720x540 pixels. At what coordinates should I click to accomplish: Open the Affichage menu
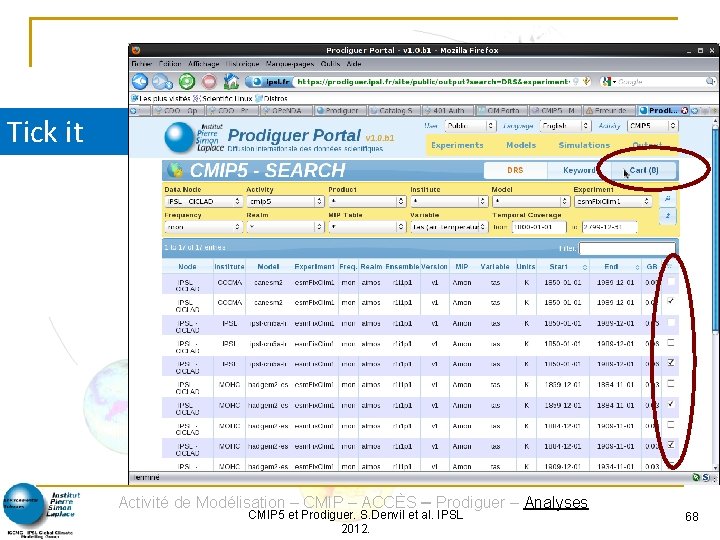click(203, 64)
